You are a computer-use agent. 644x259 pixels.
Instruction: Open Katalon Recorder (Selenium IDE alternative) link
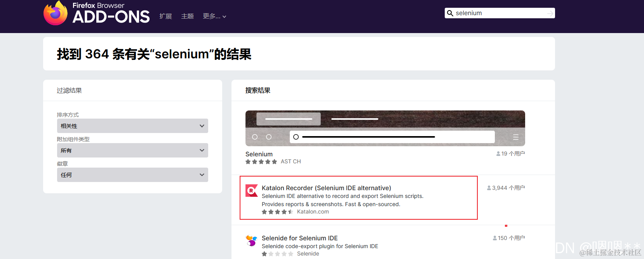tap(326, 188)
